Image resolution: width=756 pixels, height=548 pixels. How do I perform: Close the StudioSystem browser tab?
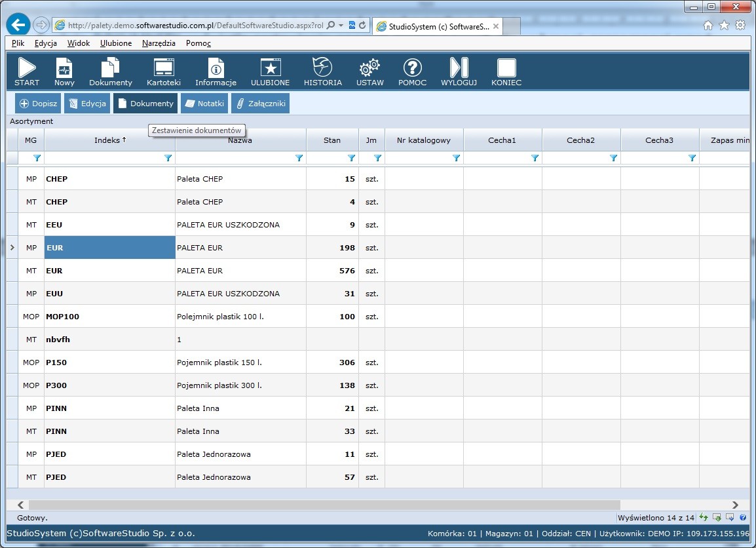[496, 26]
